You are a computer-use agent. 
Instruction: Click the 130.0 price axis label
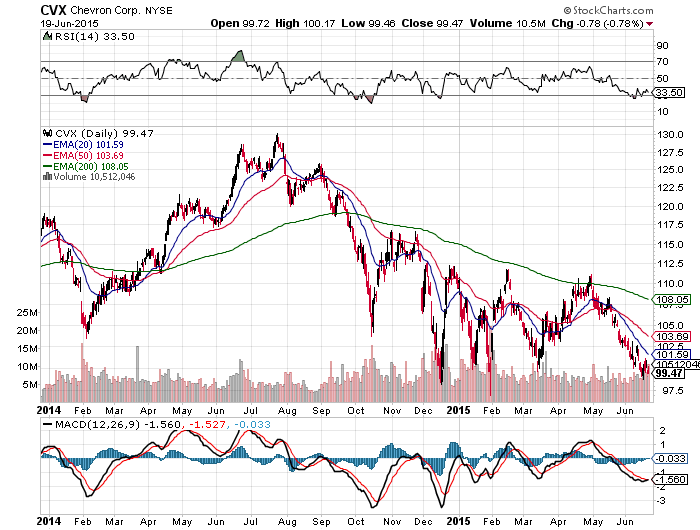(x=671, y=134)
